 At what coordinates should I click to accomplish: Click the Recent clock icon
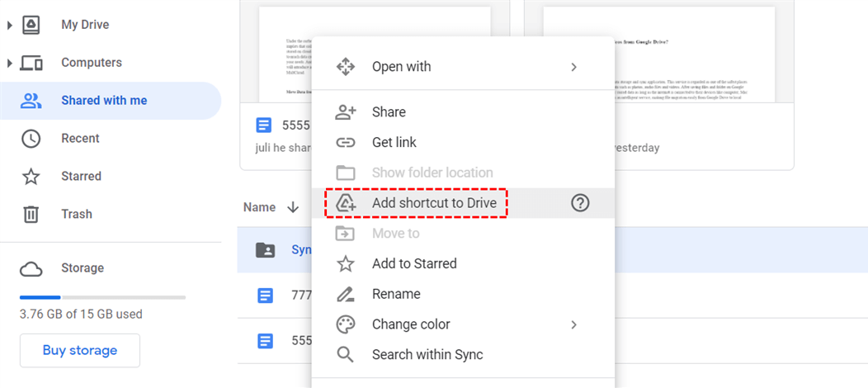tap(31, 139)
